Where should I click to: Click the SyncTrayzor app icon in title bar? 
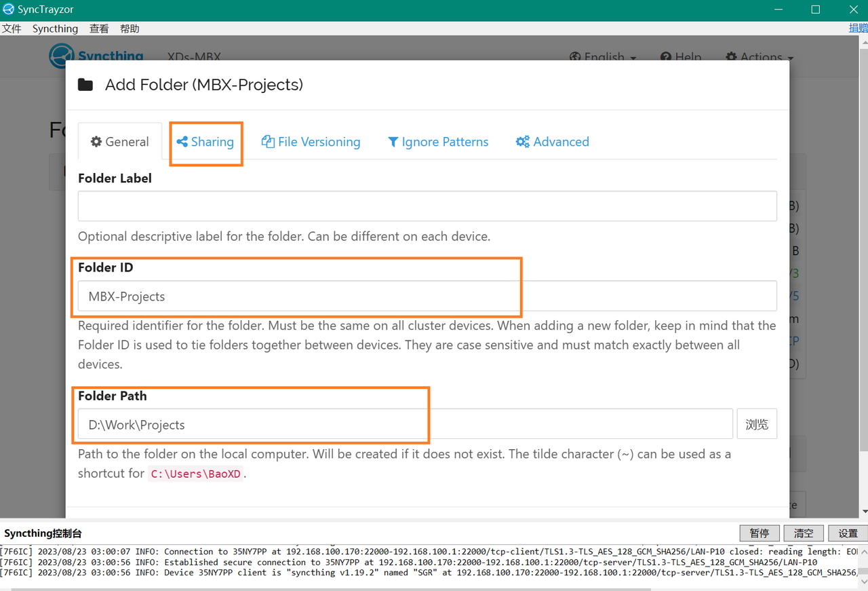[8, 9]
